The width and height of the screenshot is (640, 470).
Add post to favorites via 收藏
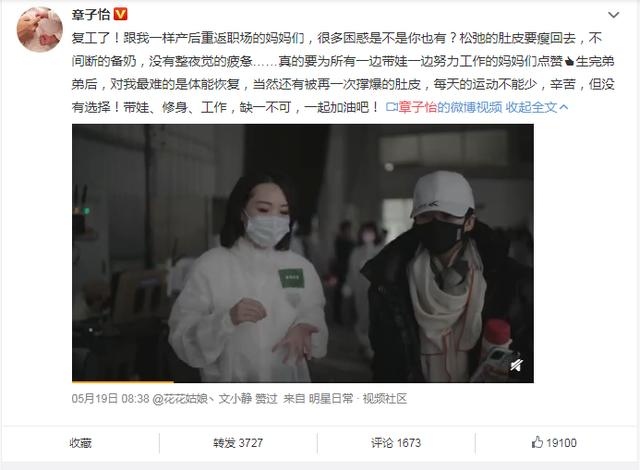click(x=80, y=443)
